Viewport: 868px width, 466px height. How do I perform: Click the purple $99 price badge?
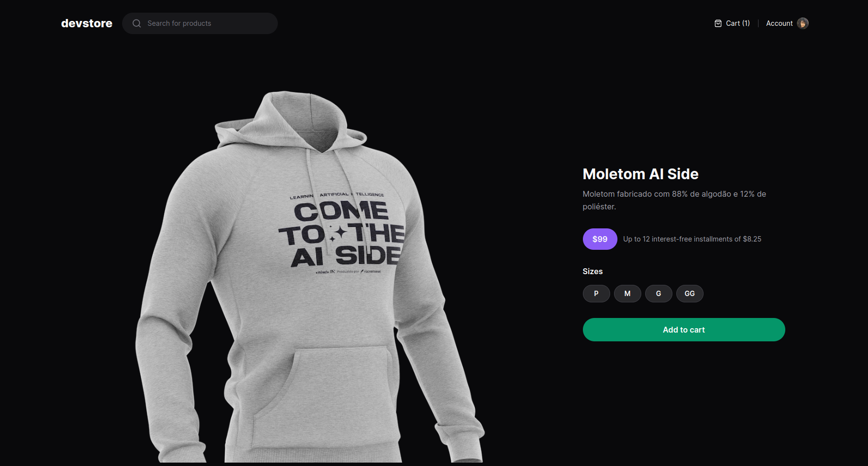click(600, 239)
